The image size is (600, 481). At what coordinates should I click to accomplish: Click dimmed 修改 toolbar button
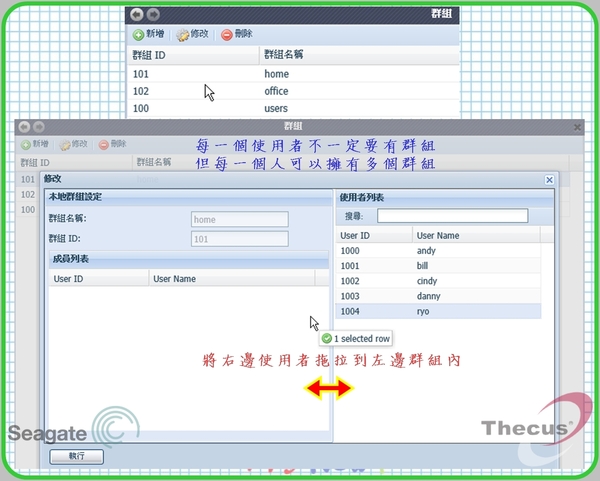click(74, 144)
